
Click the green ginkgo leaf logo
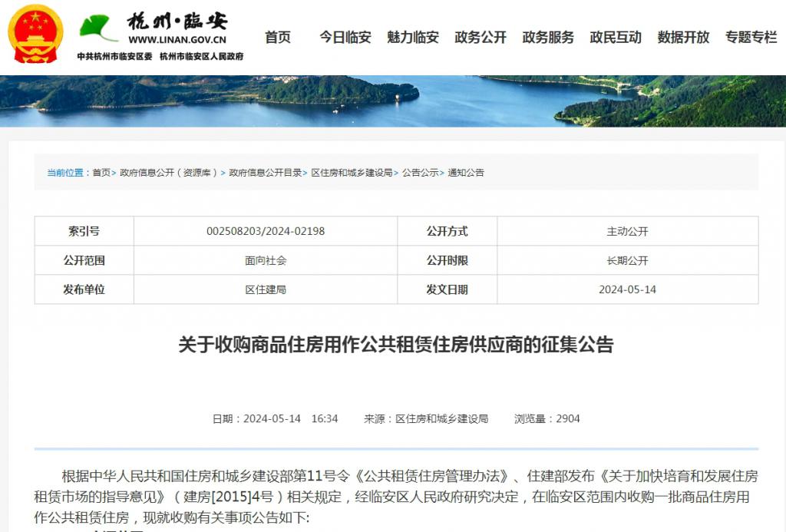click(x=98, y=28)
